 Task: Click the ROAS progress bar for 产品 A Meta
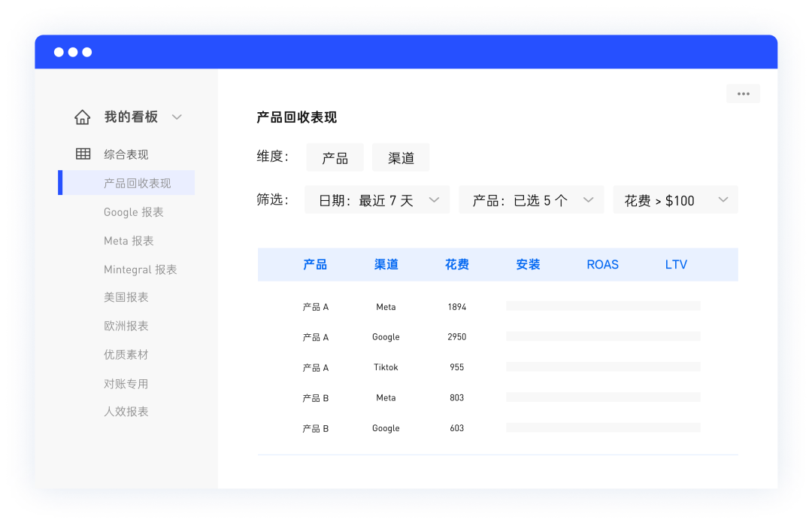coord(602,306)
